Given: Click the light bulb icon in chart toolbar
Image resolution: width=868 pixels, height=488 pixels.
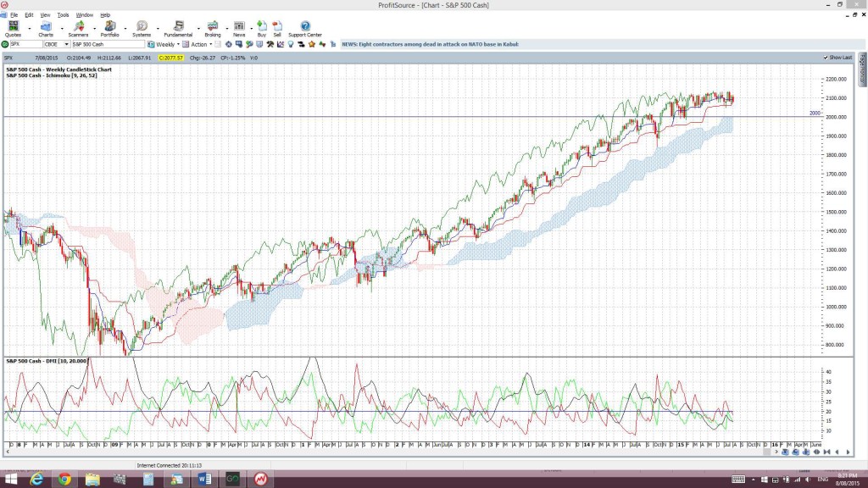Looking at the screenshot, I should 291,44.
